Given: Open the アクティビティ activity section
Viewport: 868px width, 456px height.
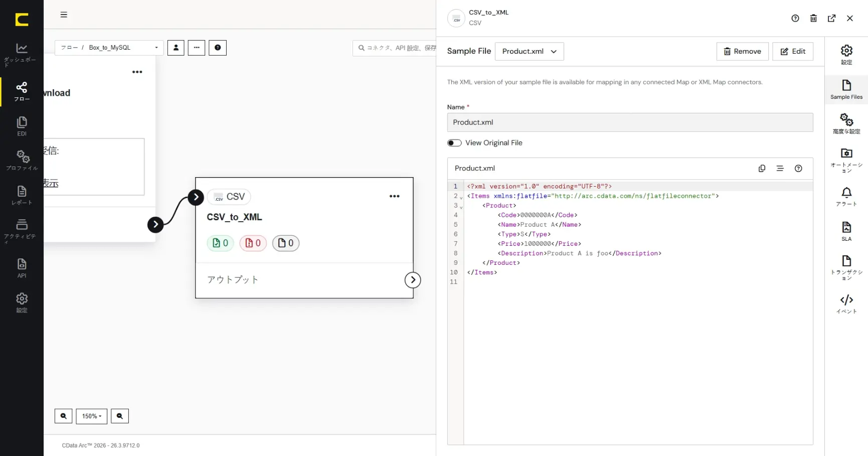Looking at the screenshot, I should tap(22, 231).
